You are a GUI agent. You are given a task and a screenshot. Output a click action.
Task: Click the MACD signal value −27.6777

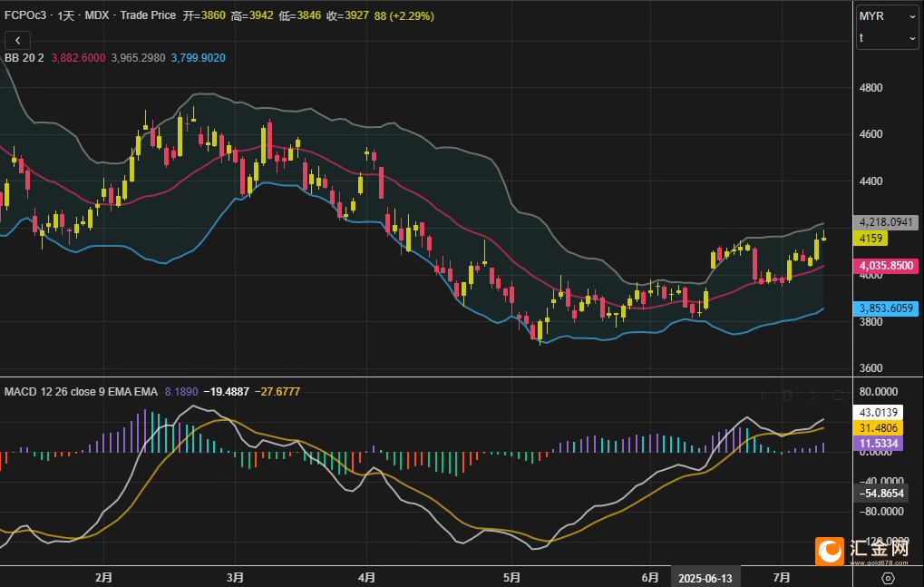tap(277, 392)
